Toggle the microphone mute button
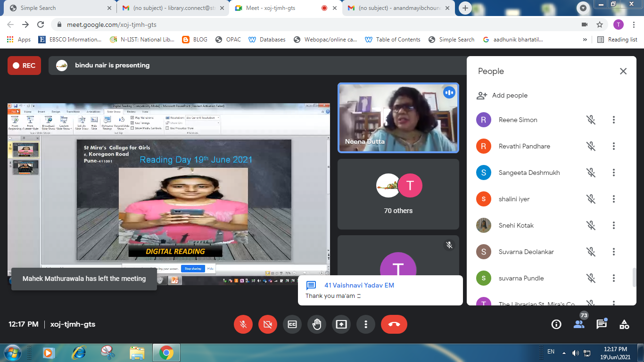This screenshot has width=644, height=362. pos(243,324)
